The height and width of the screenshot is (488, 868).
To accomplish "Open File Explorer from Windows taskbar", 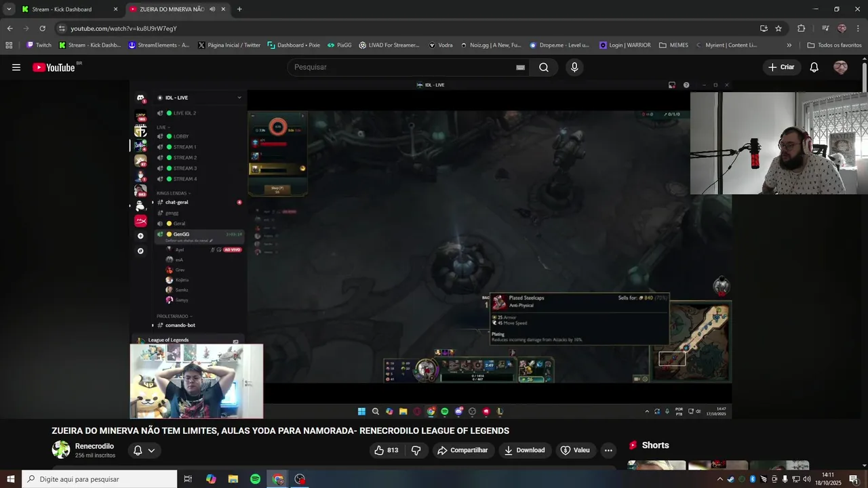I will [x=233, y=479].
